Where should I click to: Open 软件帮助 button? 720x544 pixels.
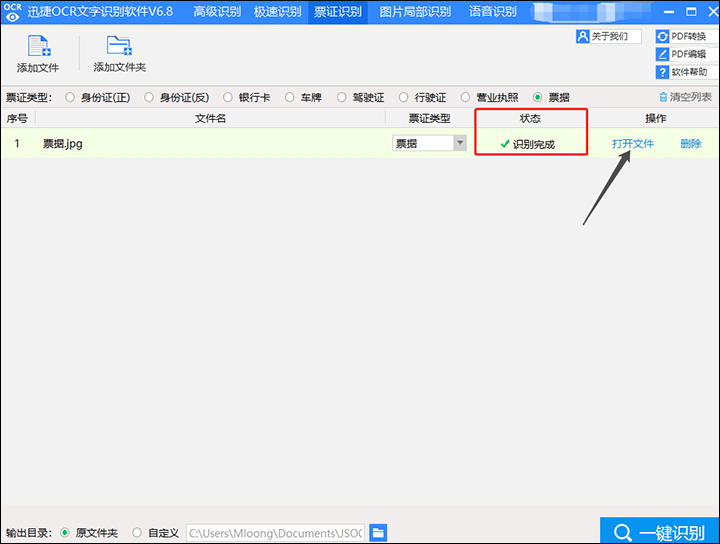tap(687, 72)
